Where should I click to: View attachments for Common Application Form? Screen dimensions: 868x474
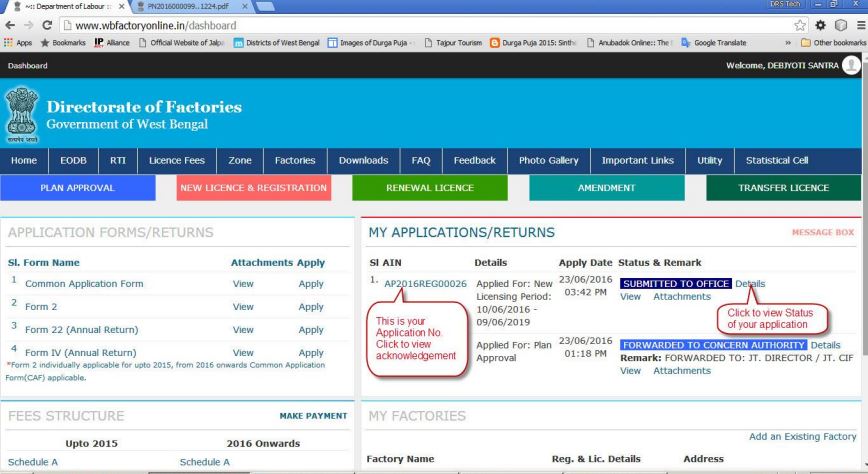pyautogui.click(x=243, y=284)
